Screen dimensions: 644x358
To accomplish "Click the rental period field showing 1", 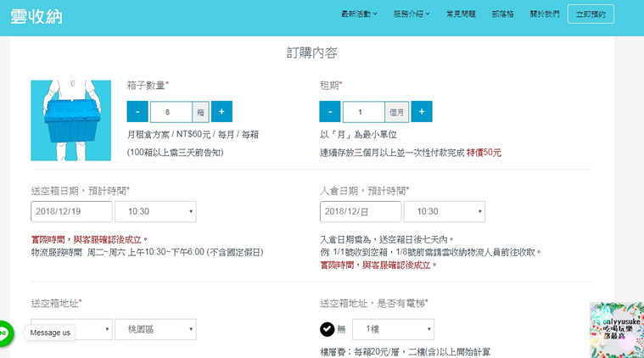I will (364, 112).
